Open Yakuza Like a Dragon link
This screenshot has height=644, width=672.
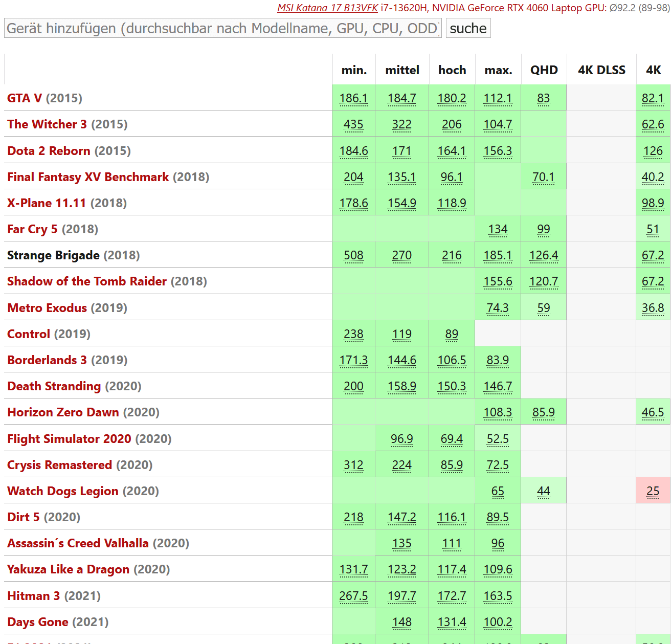68,569
